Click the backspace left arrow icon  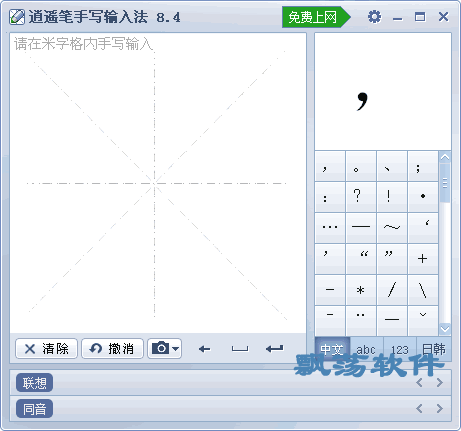[204, 349]
